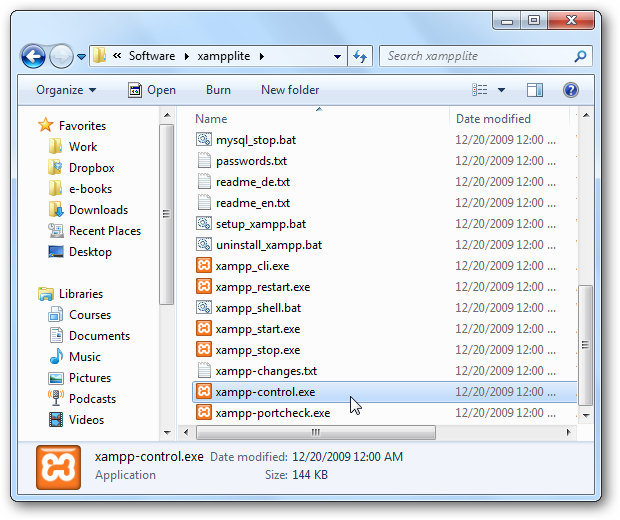620x520 pixels.
Task: Select xampp_start.exe XAMPP icon
Action: click(204, 328)
